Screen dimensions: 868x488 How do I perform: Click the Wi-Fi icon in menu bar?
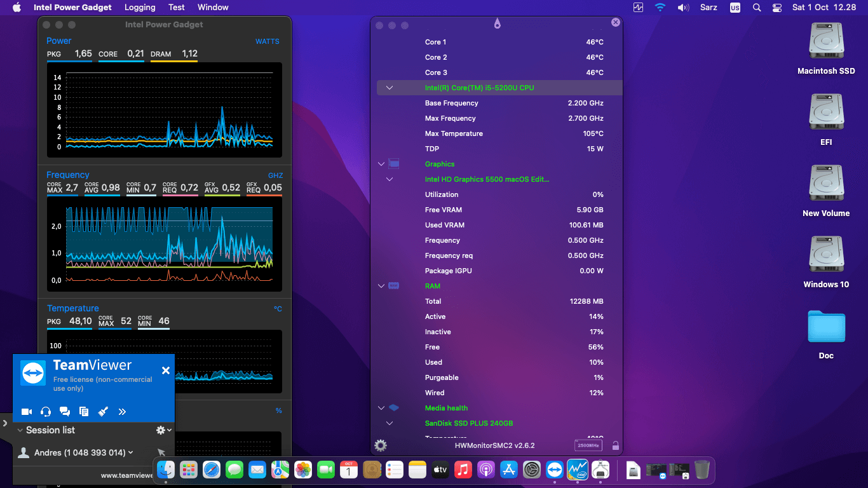tap(660, 8)
